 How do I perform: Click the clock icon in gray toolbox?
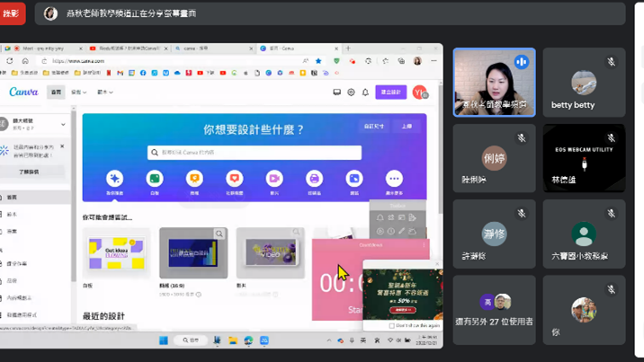tap(391, 231)
